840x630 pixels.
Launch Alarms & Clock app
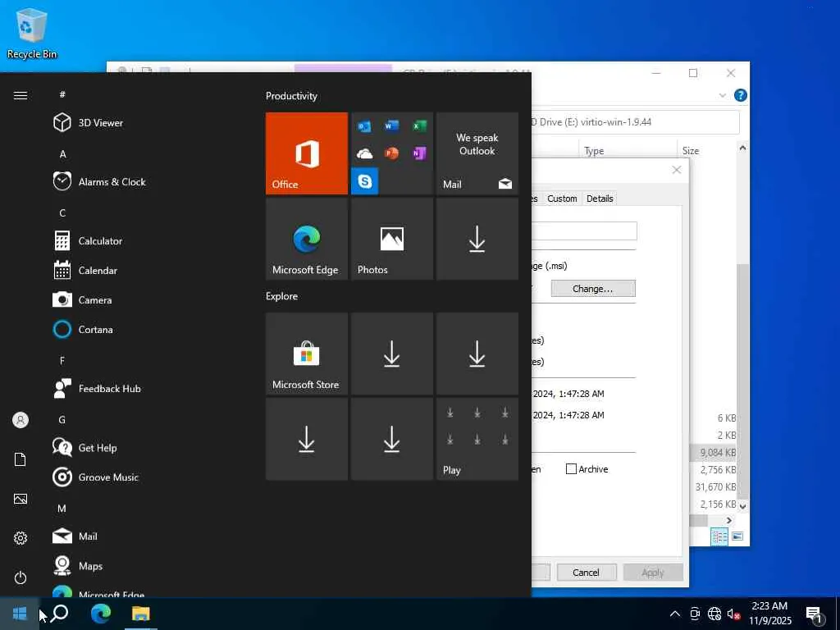[99, 181]
